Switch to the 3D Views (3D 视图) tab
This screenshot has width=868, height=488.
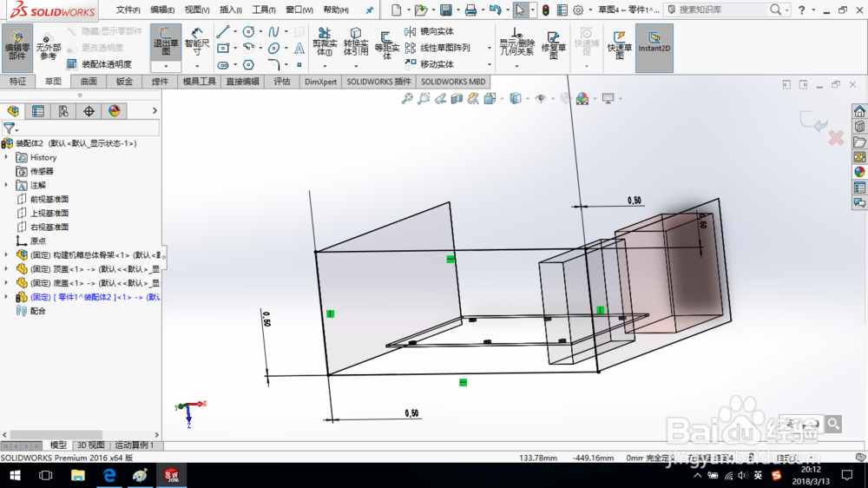point(90,445)
